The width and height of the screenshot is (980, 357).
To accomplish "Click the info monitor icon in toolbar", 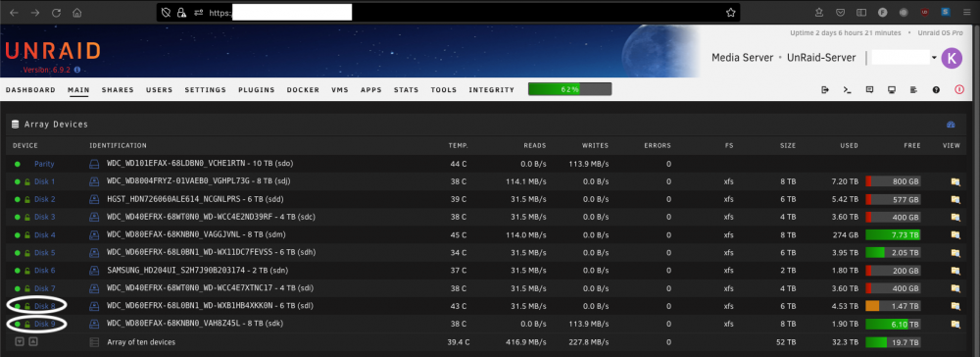I will click(892, 90).
